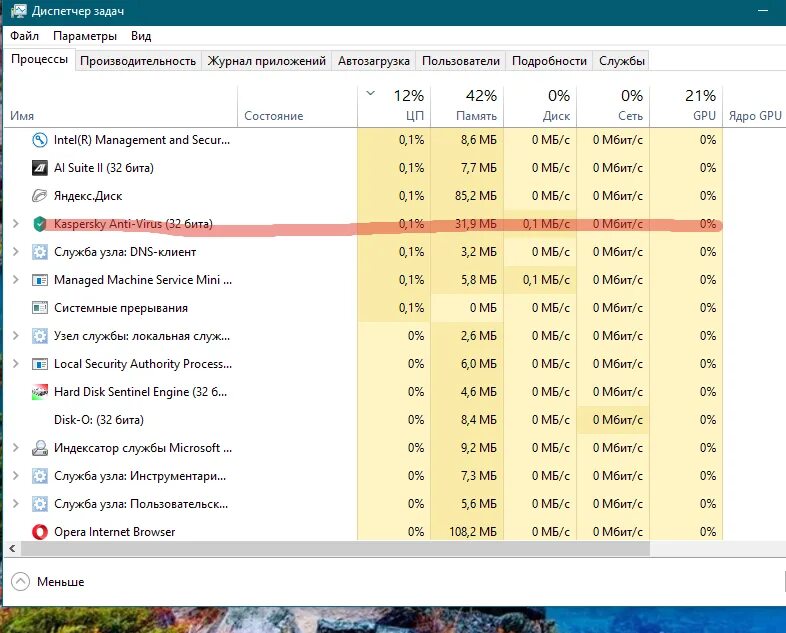Image resolution: width=786 pixels, height=633 pixels.
Task: Click the 8,6 МБ memory value
Action: tap(479, 140)
